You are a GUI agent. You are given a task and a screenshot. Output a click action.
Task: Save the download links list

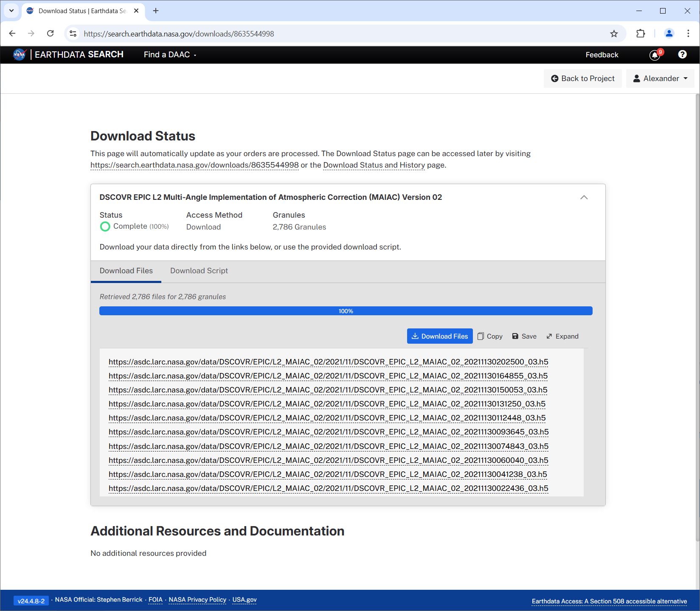pyautogui.click(x=524, y=336)
